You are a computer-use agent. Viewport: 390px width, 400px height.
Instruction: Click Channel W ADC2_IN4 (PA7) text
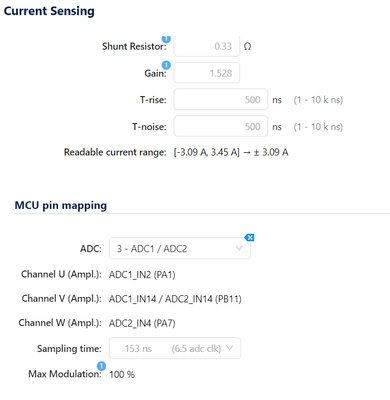(x=142, y=323)
